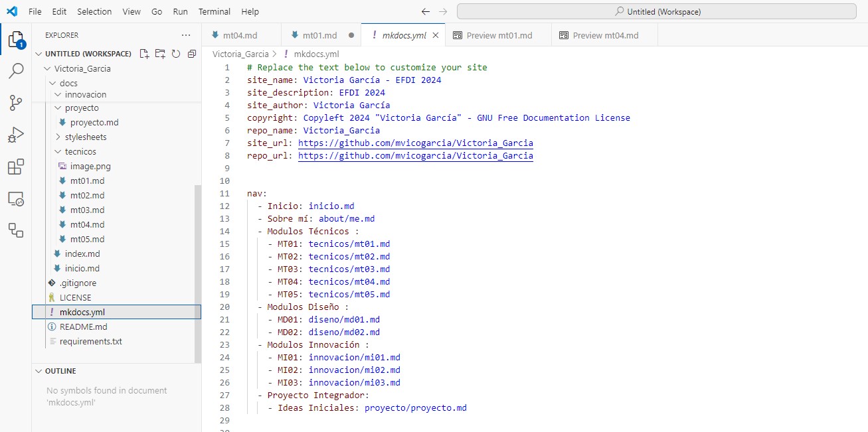Open the Terminal menu
This screenshot has width=868, height=432.
click(x=215, y=11)
